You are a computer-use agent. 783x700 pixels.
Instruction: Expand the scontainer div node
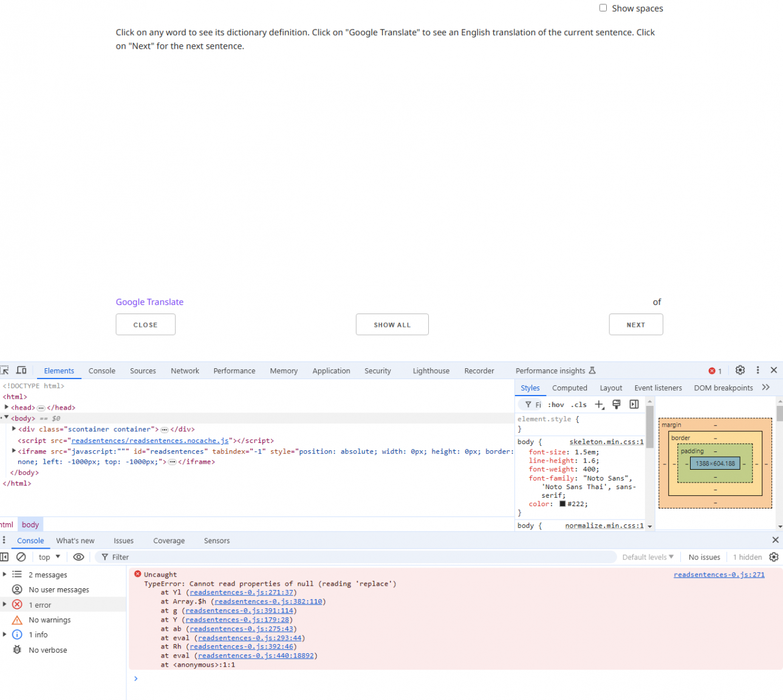point(14,428)
